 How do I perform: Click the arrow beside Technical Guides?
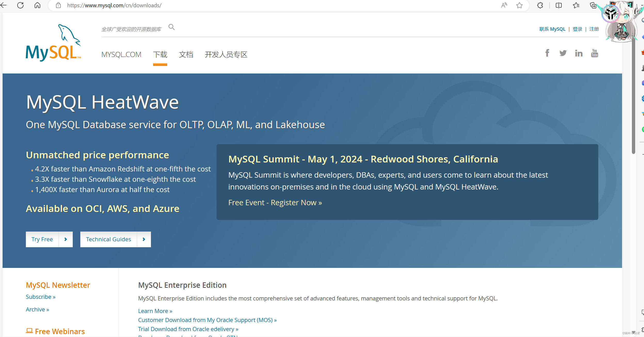144,239
